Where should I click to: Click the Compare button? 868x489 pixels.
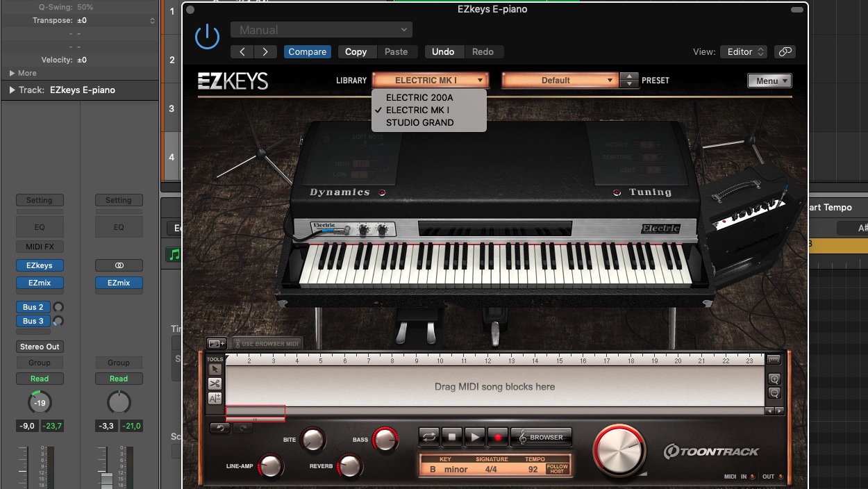point(307,51)
